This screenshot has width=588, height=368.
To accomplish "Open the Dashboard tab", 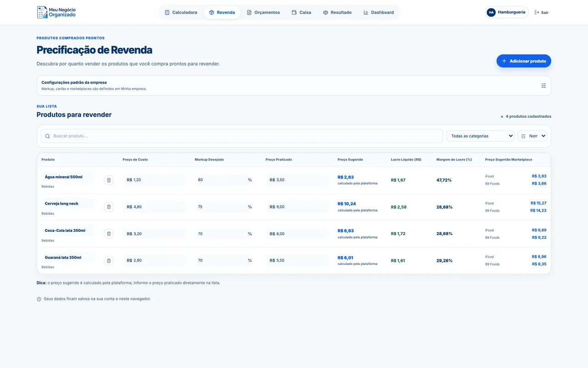I will [379, 12].
